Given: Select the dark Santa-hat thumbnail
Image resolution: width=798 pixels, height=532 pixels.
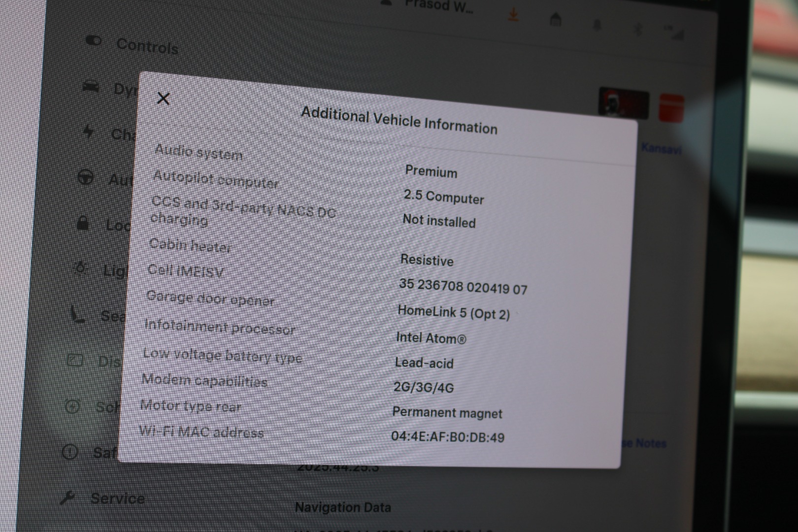Looking at the screenshot, I should (x=623, y=103).
